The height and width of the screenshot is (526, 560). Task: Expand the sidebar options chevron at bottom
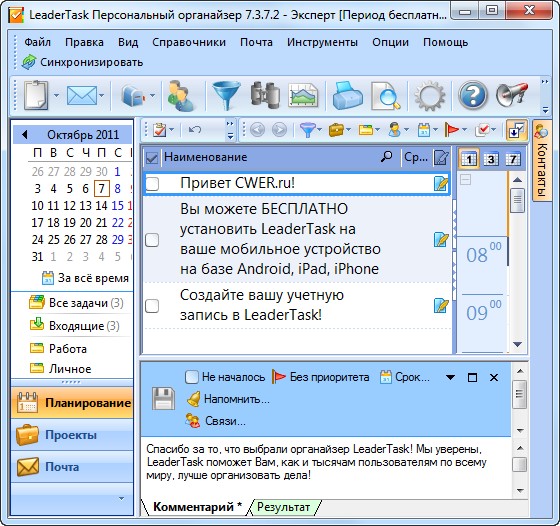[x=121, y=499]
